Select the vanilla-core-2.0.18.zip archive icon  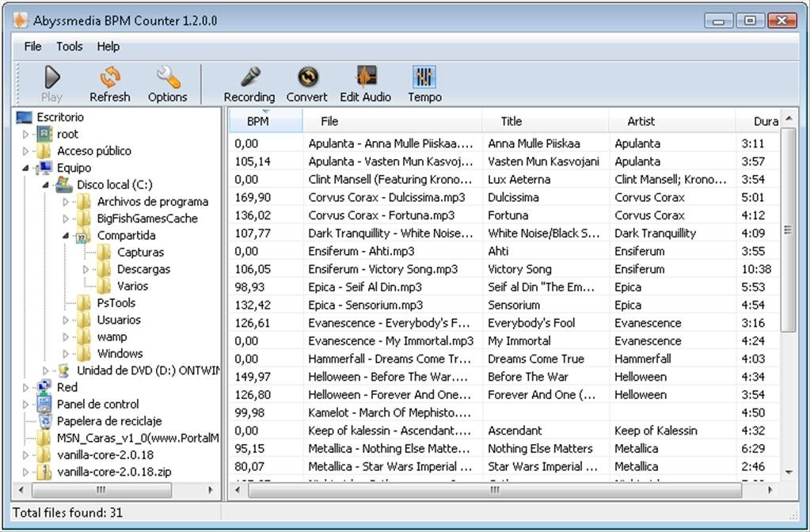44,472
